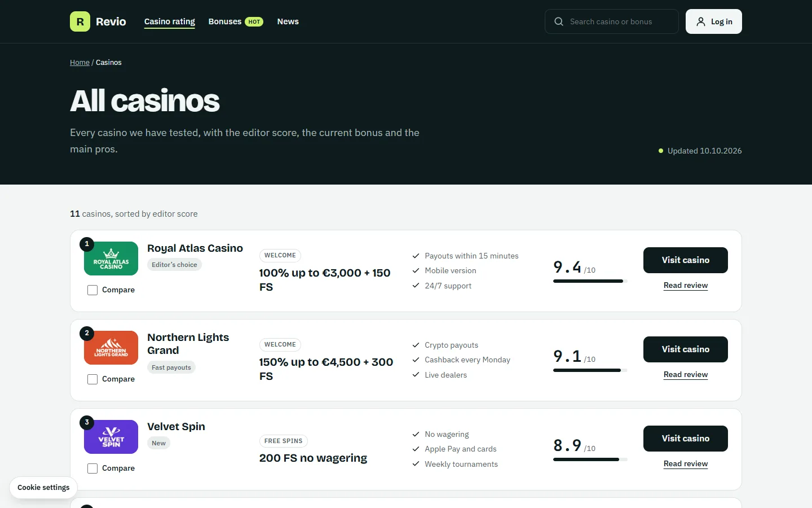Open the Northern Lights Grand logo
This screenshot has width=812, height=508.
tap(111, 348)
